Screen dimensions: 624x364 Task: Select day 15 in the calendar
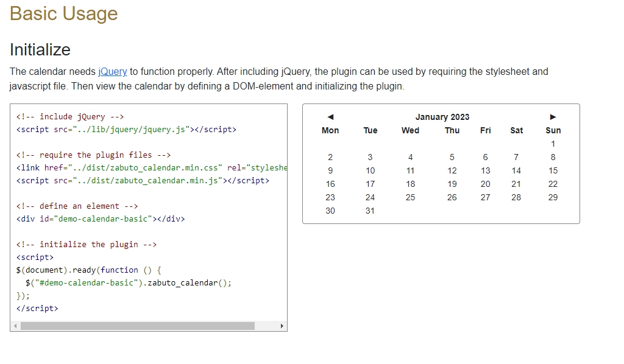pyautogui.click(x=553, y=170)
